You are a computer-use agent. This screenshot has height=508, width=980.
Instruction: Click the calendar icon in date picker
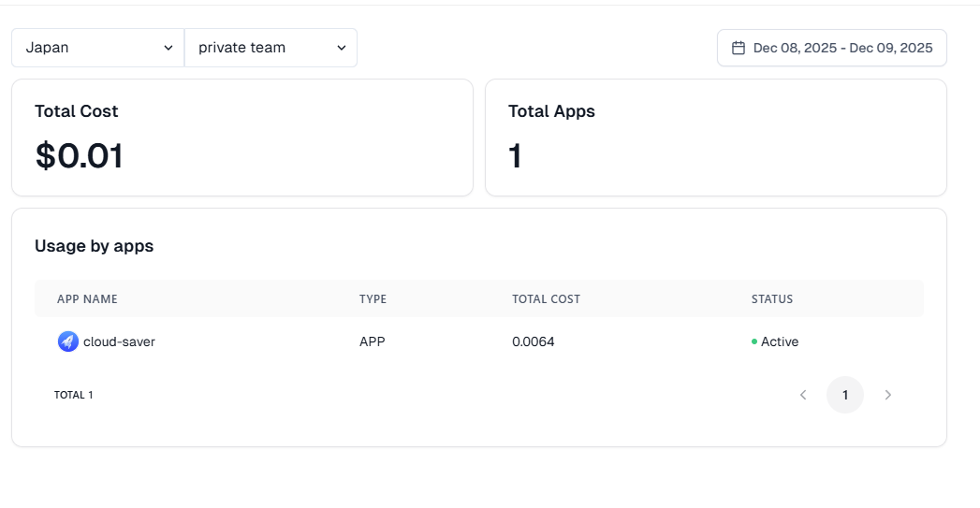(x=738, y=48)
